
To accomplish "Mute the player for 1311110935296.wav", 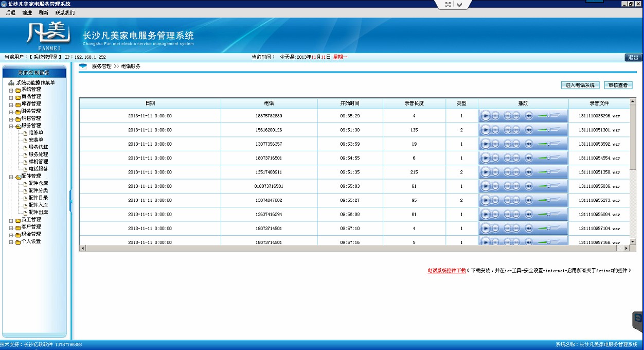I will (x=529, y=116).
